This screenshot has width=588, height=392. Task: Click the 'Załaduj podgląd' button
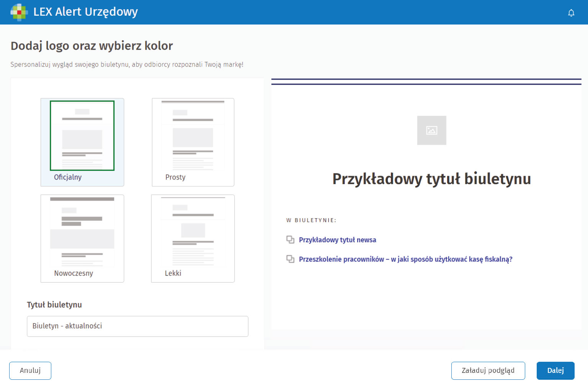(x=488, y=371)
